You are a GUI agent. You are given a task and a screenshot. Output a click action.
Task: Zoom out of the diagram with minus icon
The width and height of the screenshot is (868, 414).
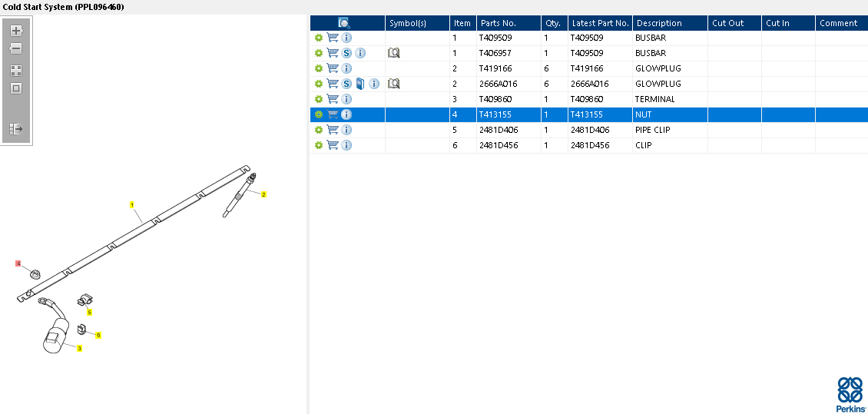(16, 48)
